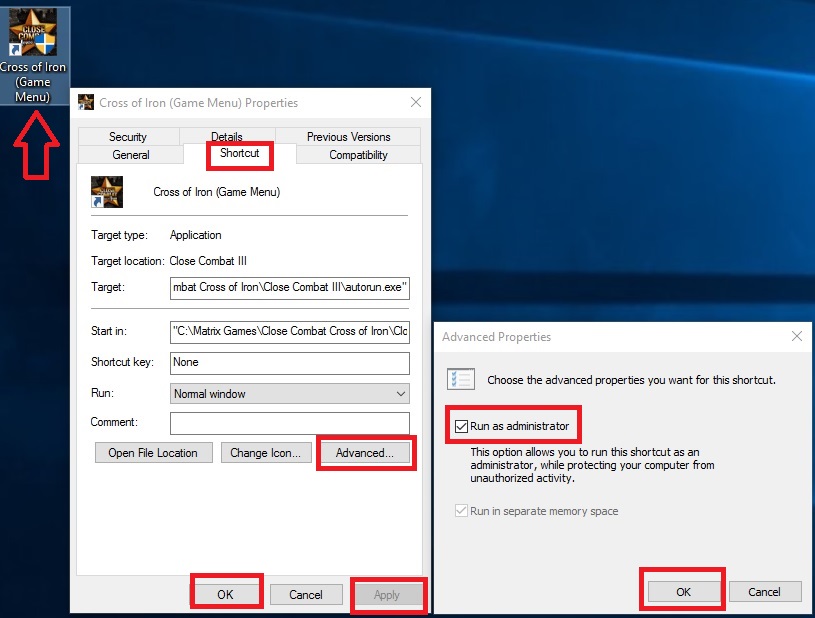Click the Target location value Close Combat III
Screen dimensions: 815x618
click(x=208, y=261)
